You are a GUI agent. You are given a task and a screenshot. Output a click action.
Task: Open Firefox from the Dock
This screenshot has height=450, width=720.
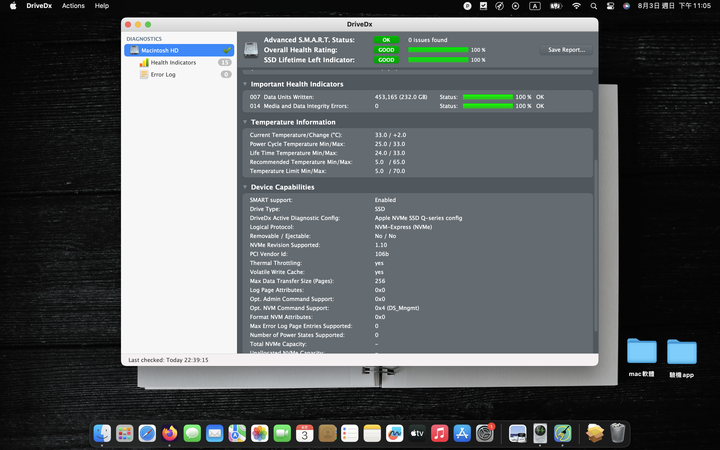coord(169,433)
